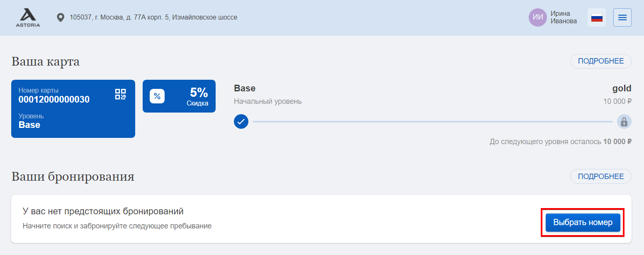Click the gold level lock icon
644x255 pixels.
624,122
